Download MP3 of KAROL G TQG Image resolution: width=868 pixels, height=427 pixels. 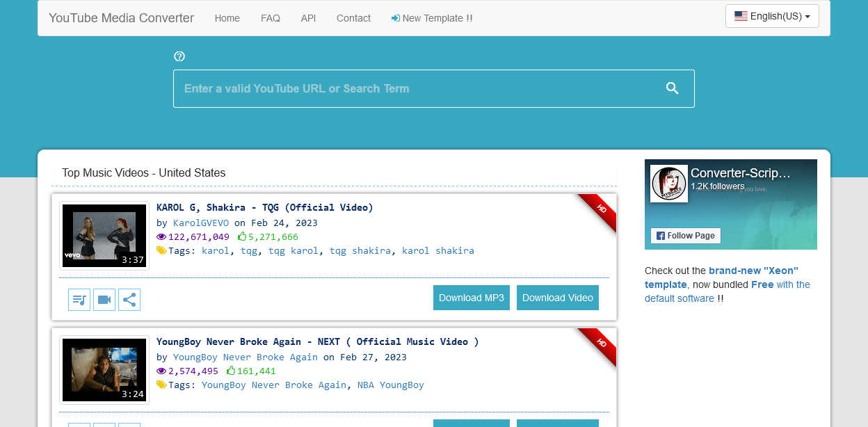coord(472,298)
